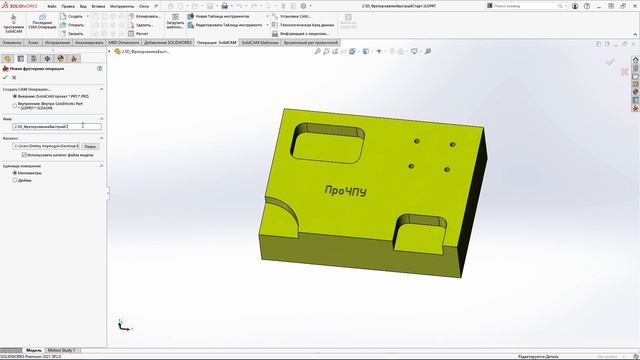Image resolution: width=640 pixels, height=360 pixels.
Task: Expand the Create button dropdown arrow
Action: (x=88, y=16)
